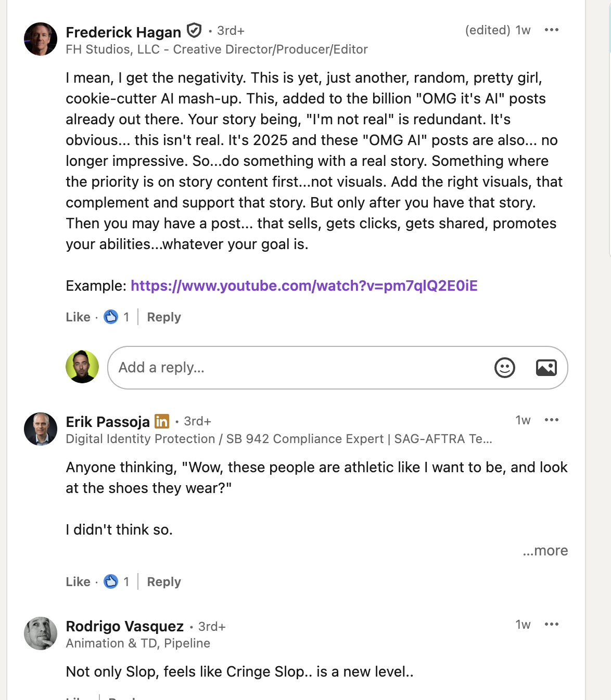Open Rodrigo Vasquez's profile name link
The width and height of the screenshot is (611, 700).
click(125, 627)
